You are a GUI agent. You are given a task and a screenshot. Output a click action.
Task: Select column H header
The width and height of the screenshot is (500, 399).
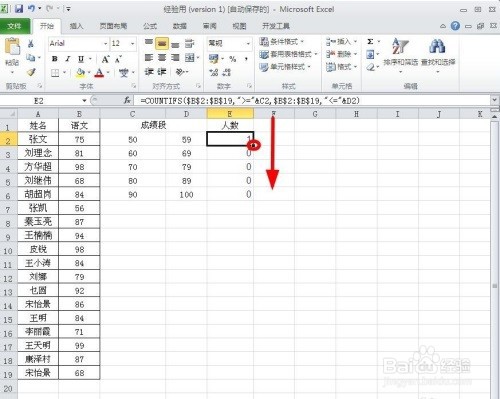click(x=356, y=114)
